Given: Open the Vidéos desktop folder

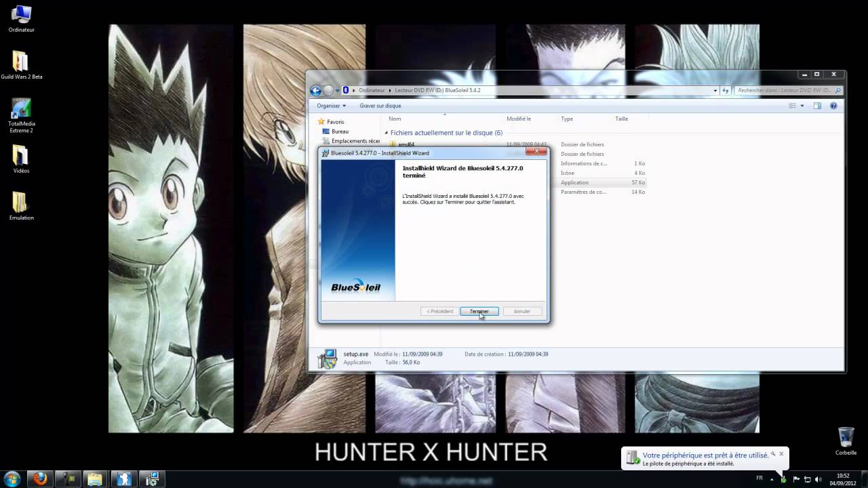Looking at the screenshot, I should coord(21,159).
